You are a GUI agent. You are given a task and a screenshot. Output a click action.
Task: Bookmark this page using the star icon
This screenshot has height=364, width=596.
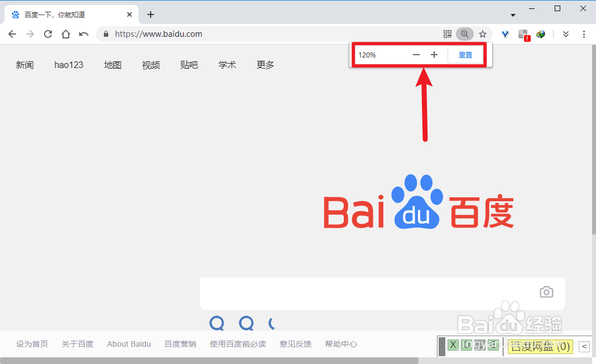click(483, 34)
